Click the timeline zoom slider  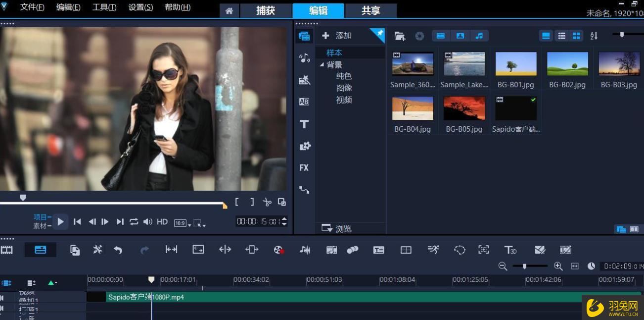click(524, 266)
